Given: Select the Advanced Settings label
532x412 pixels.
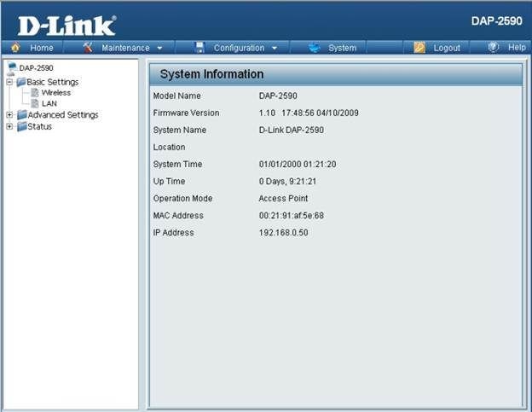Looking at the screenshot, I should (x=63, y=115).
